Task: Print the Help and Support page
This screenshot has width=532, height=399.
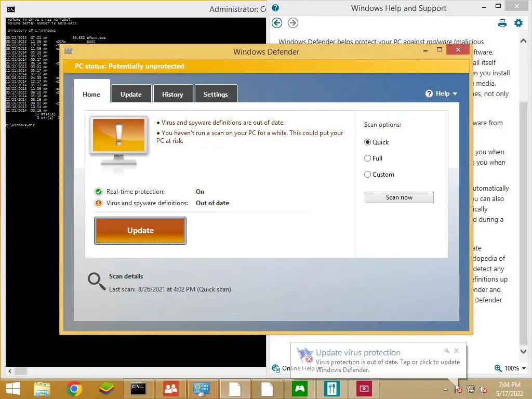Action: 502,23
